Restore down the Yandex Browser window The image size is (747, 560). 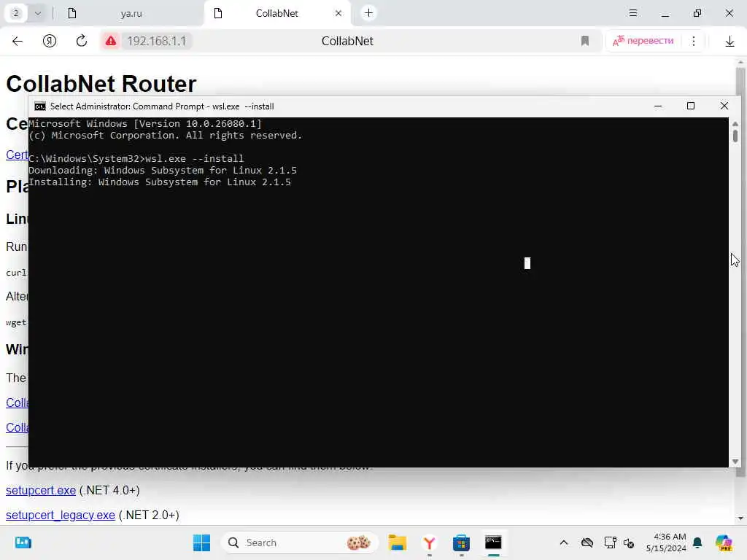point(697,13)
